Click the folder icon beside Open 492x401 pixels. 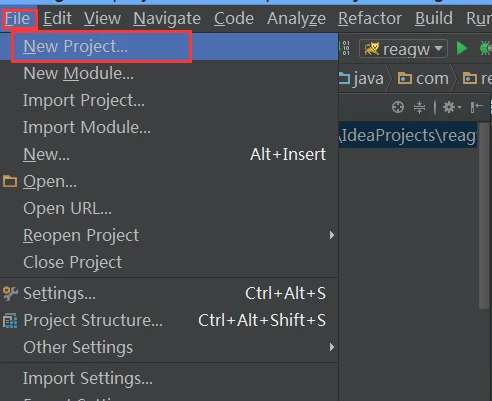click(x=10, y=181)
